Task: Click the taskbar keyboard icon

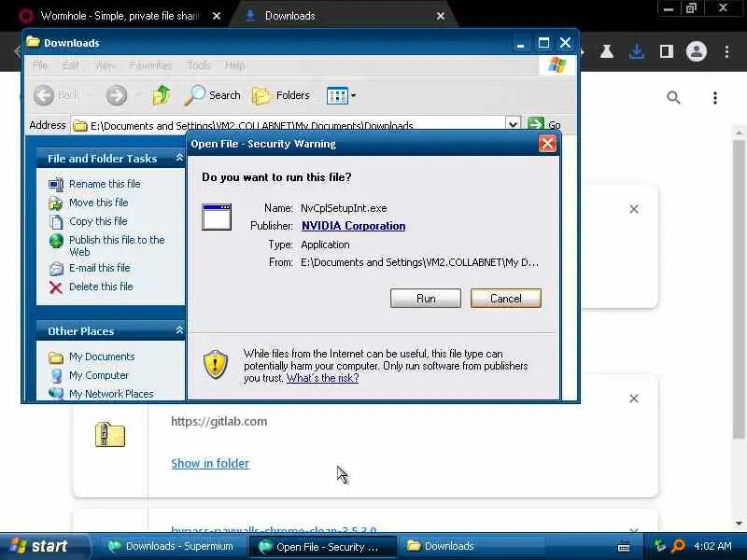Action: (x=623, y=547)
